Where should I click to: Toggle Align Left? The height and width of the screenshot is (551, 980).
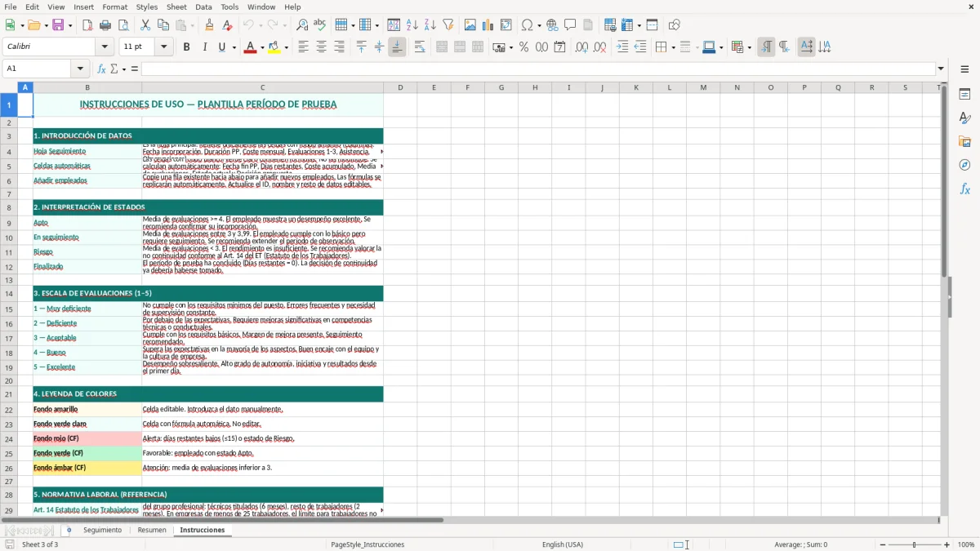point(303,47)
